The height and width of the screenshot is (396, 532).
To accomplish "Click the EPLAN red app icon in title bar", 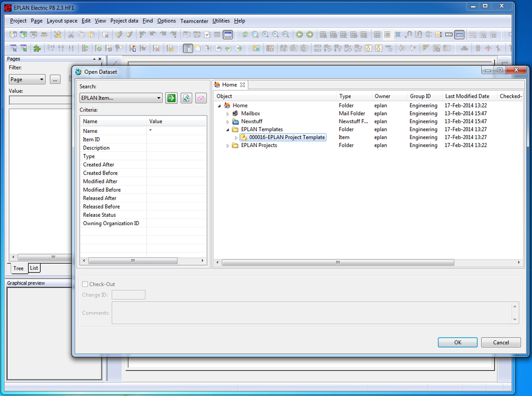I will point(8,8).
